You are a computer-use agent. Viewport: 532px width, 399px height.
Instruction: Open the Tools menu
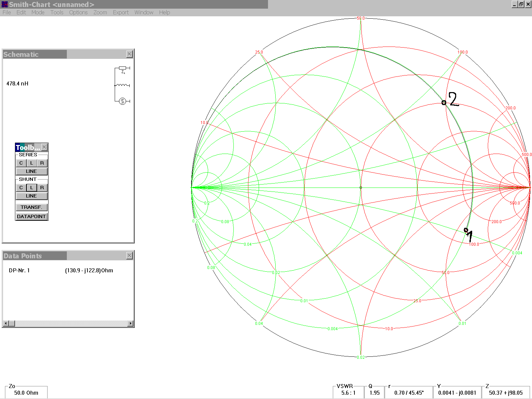tap(57, 12)
